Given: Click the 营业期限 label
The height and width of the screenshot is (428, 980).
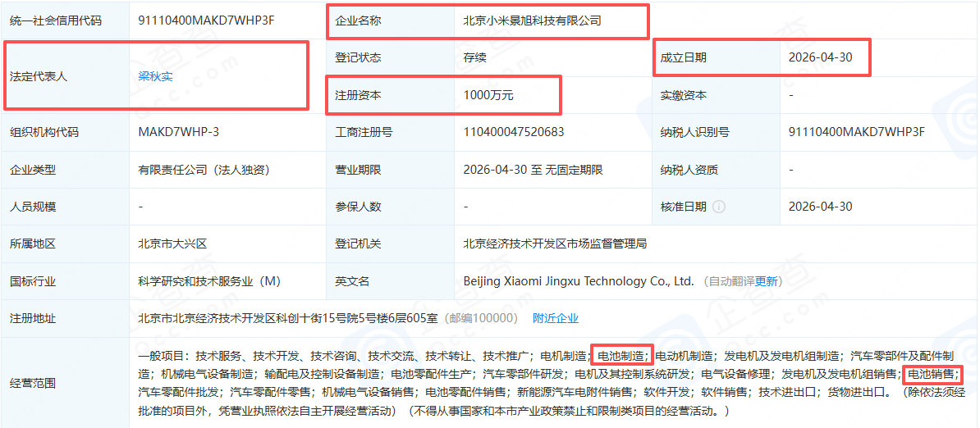Looking at the screenshot, I should click(x=358, y=169).
